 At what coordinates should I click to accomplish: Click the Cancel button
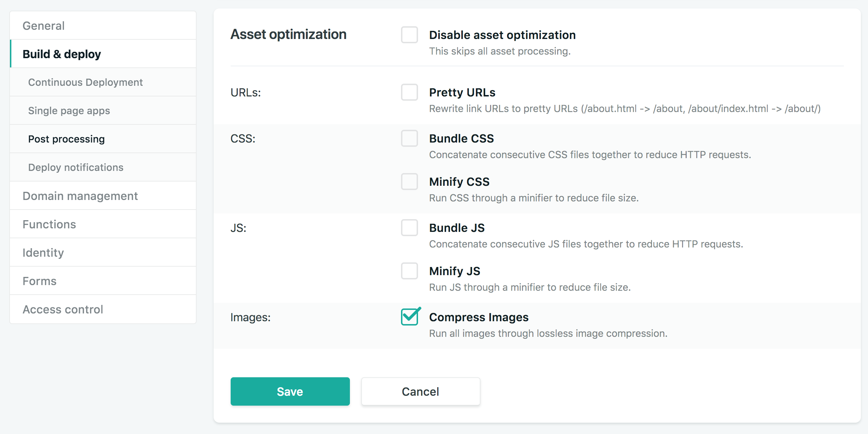coord(421,391)
